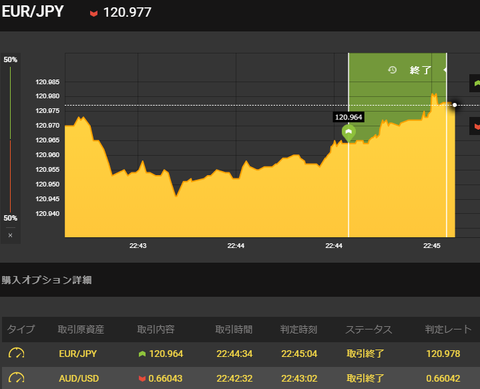
Task: Click the trade time 22:42:32
Action: (x=235, y=379)
